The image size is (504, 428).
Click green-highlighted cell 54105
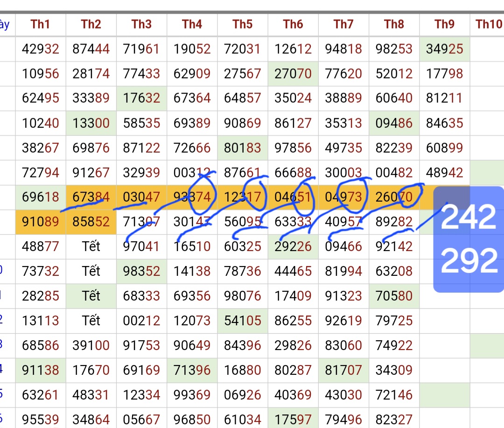pos(242,321)
